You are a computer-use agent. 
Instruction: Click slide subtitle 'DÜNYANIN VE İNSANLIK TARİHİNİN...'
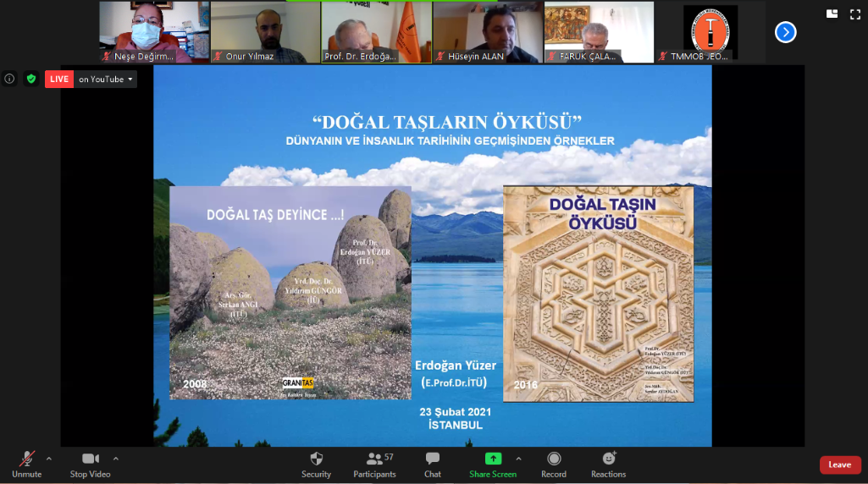pos(450,141)
